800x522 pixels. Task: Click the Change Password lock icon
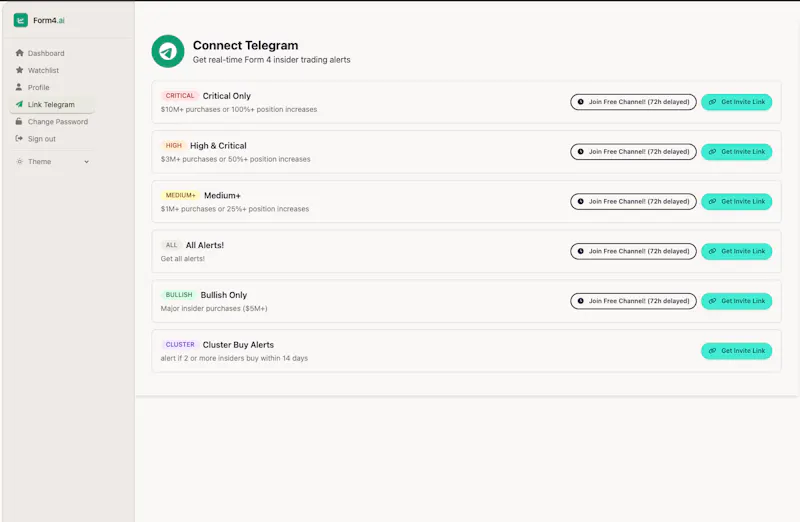coord(19,121)
